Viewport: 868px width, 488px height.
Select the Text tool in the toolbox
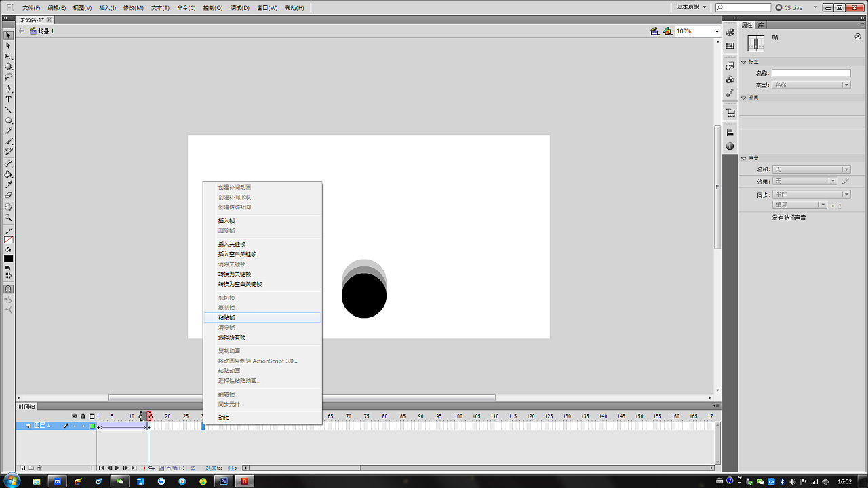[x=9, y=100]
